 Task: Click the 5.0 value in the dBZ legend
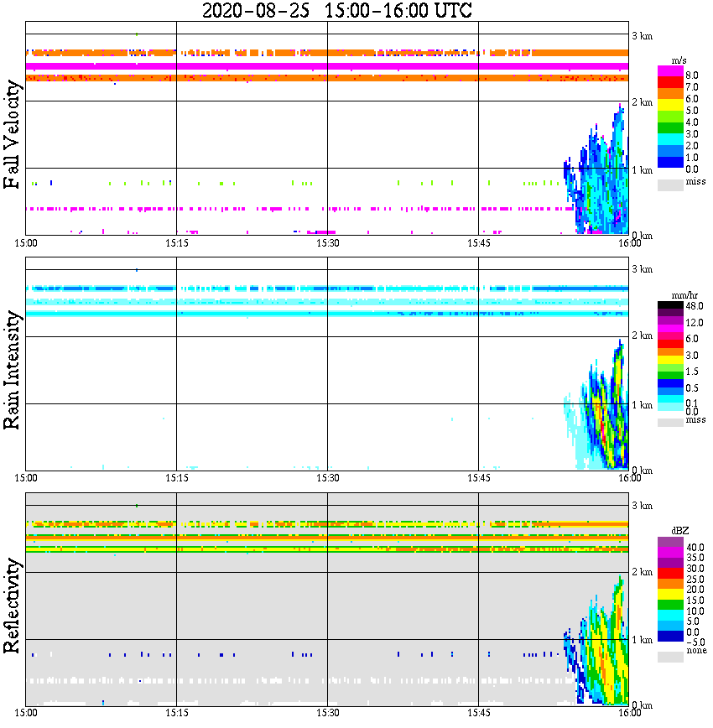click(x=693, y=621)
